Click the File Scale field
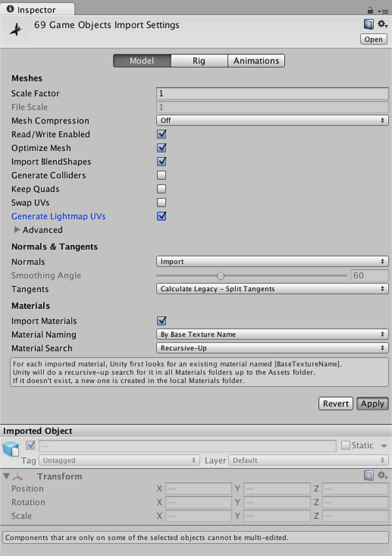 pos(272,106)
